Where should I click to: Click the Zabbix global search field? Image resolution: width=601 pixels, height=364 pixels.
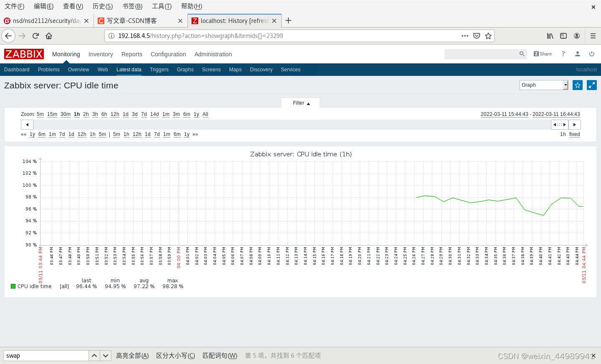pyautogui.click(x=481, y=54)
